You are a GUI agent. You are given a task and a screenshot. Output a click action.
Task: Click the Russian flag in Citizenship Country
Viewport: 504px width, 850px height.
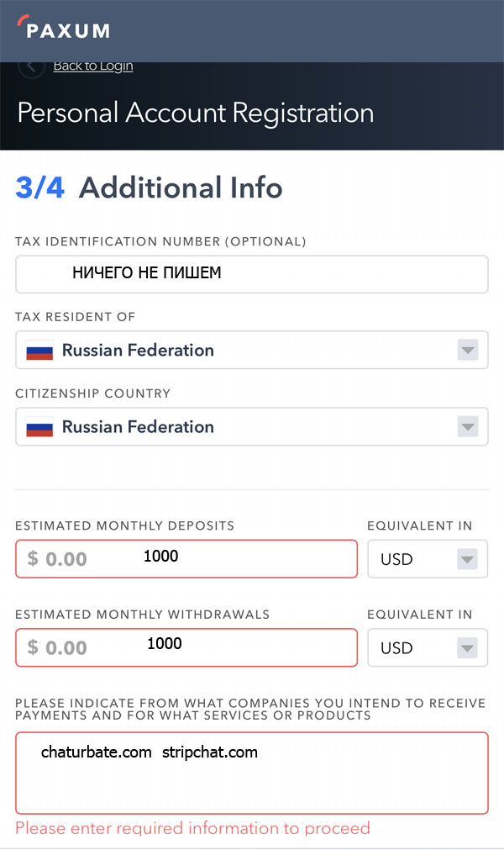(39, 427)
